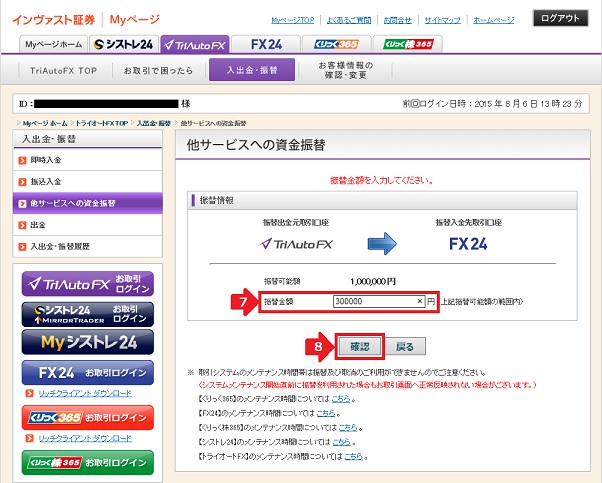The width and height of the screenshot is (602, 483).
Task: Click リッチクライアントダウンロード link under くりっく365
Action: pyautogui.click(x=85, y=438)
